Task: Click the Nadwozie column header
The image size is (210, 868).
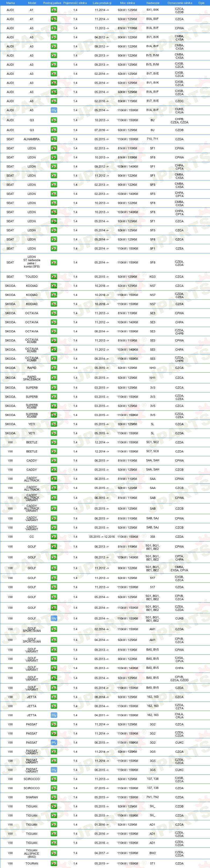Action: pos(153,3)
